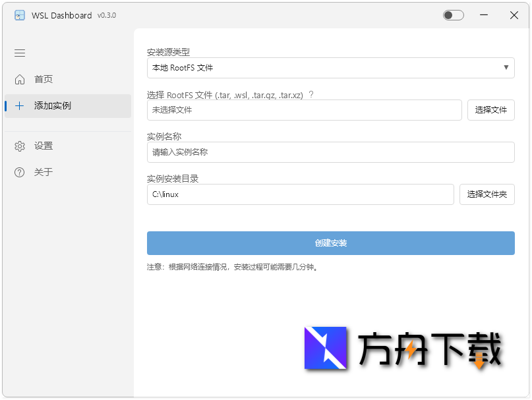Click 选择文件夹 to pick an install folder

point(487,194)
